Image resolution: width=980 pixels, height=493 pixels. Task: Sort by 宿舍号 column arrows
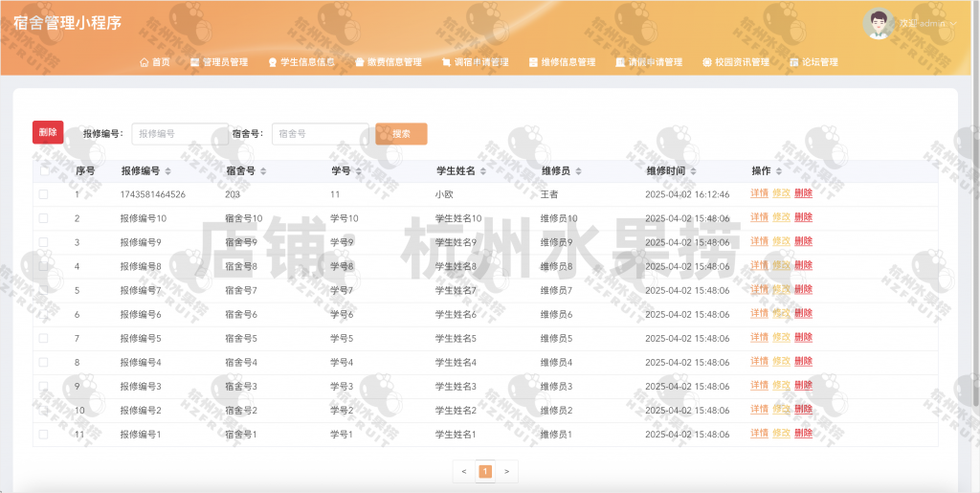pos(263,171)
